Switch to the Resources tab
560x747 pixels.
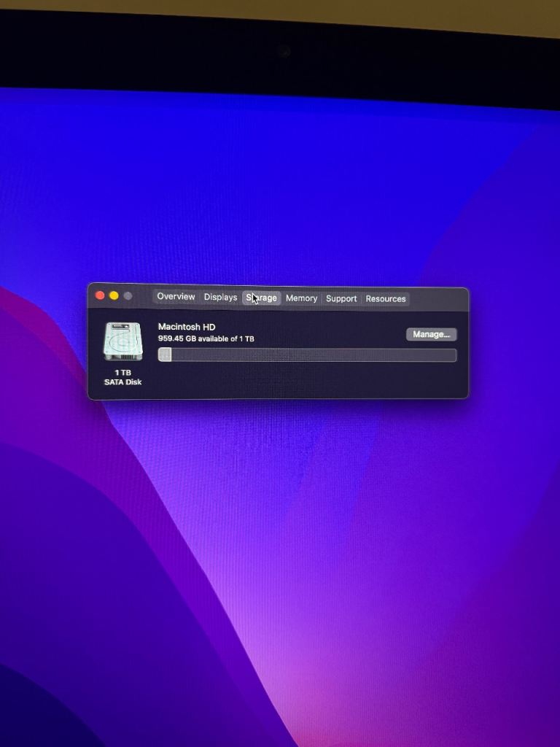click(386, 298)
